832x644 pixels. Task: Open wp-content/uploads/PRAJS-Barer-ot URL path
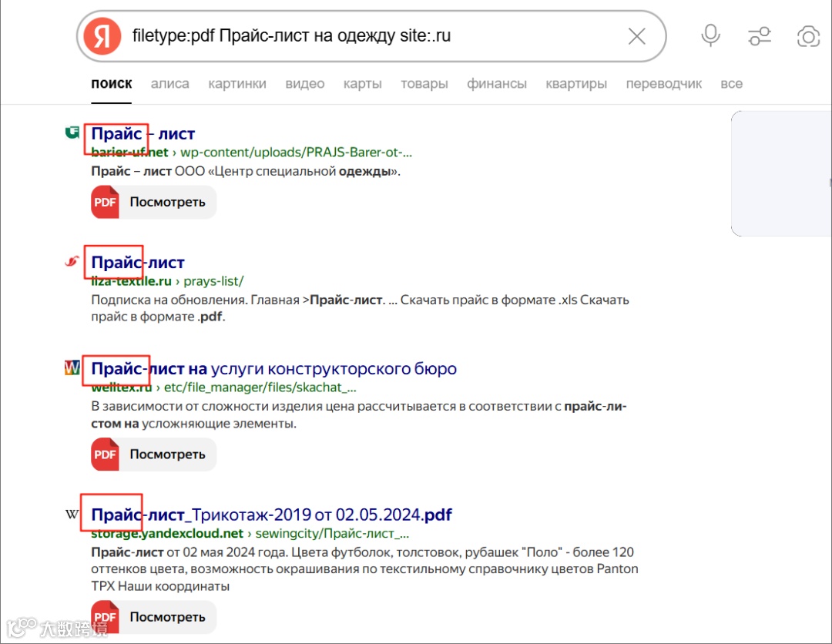(296, 153)
